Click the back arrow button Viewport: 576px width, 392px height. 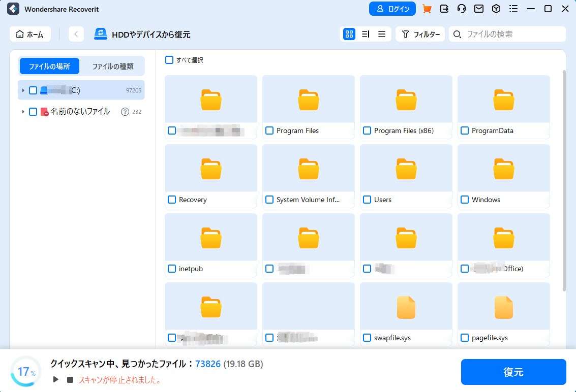(x=76, y=34)
